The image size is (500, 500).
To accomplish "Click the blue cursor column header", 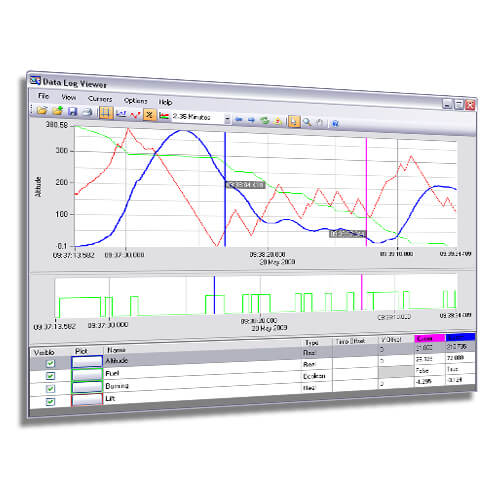I will [x=460, y=337].
